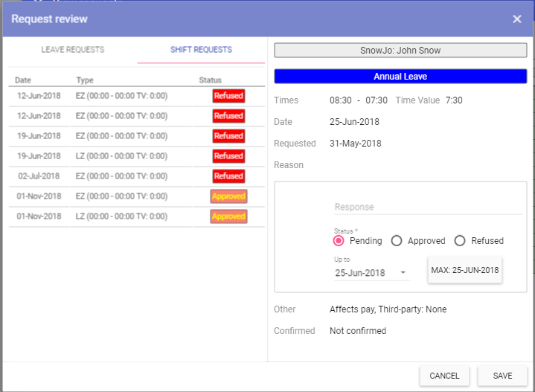Click the SnowJo: John Snow button
Viewport: 535px width, 392px height.
(400, 51)
